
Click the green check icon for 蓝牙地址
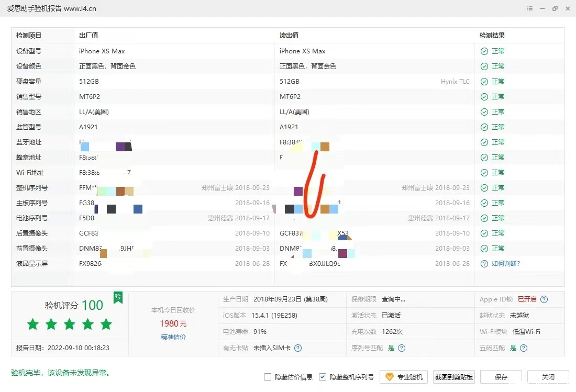pyautogui.click(x=484, y=142)
